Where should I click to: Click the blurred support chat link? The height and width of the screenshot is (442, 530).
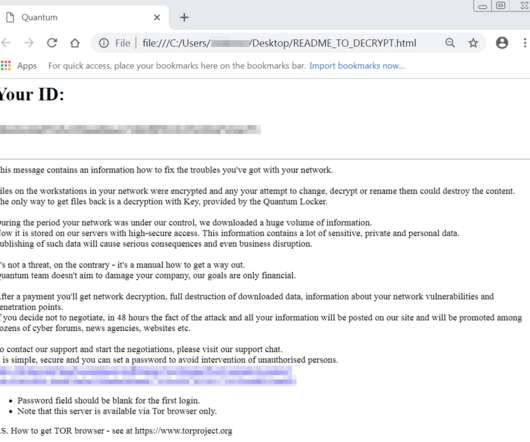(148, 376)
